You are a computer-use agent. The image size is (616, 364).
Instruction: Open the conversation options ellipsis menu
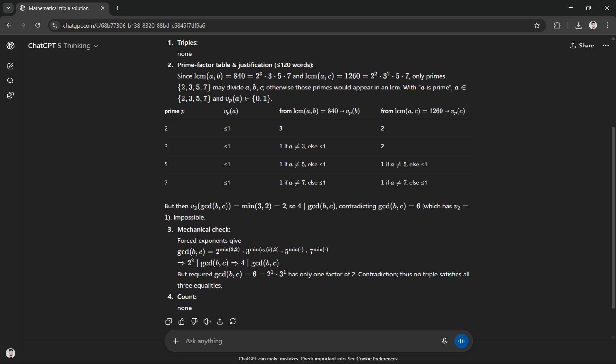605,46
